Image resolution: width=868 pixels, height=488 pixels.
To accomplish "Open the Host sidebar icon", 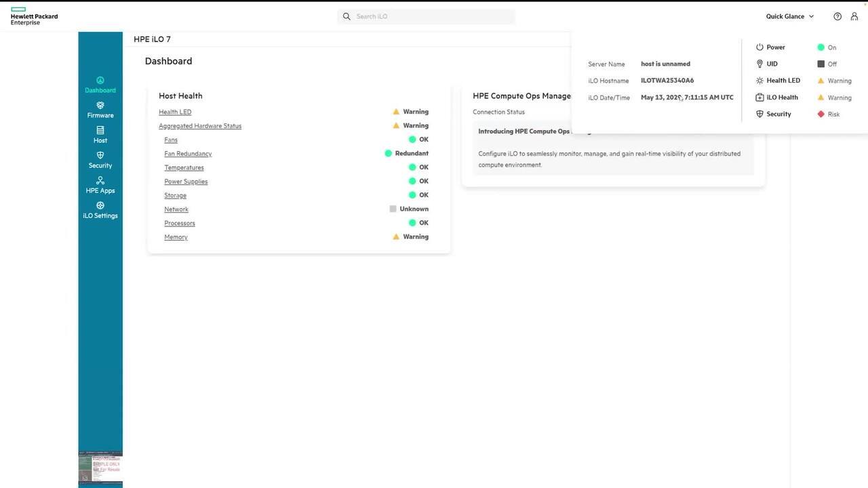I will click(100, 130).
